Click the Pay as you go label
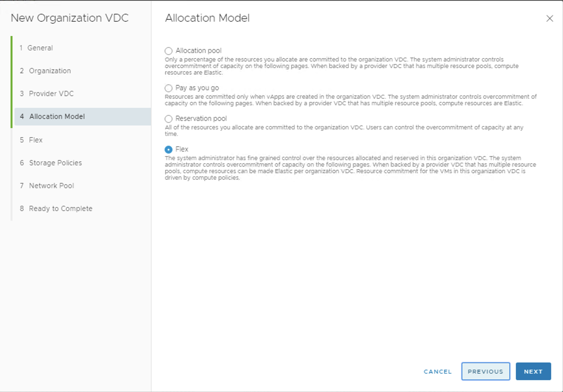Viewport: 563px width, 392px height. [197, 88]
